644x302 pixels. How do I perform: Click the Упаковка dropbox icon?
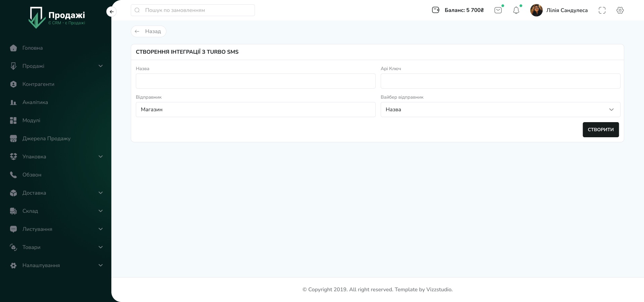(13, 157)
